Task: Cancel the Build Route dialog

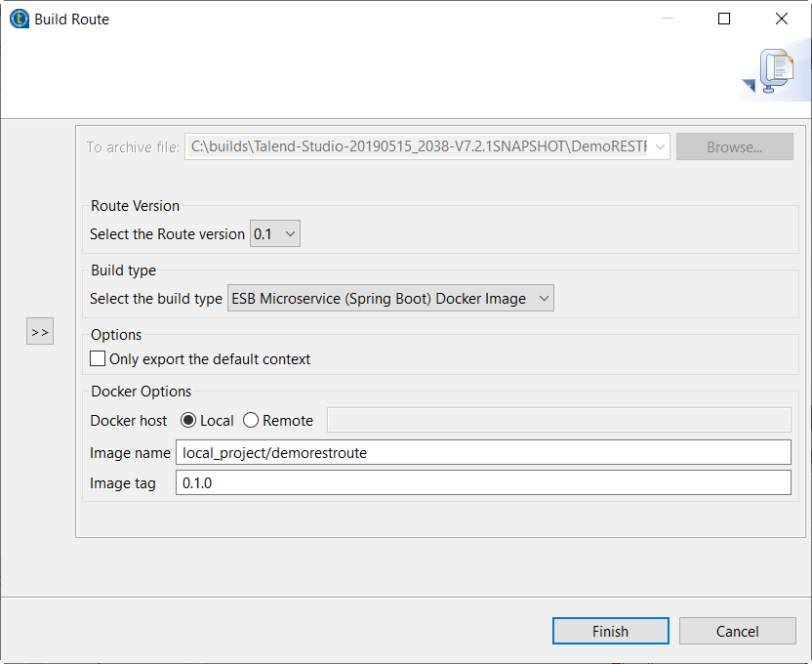Action: pyautogui.click(x=737, y=632)
